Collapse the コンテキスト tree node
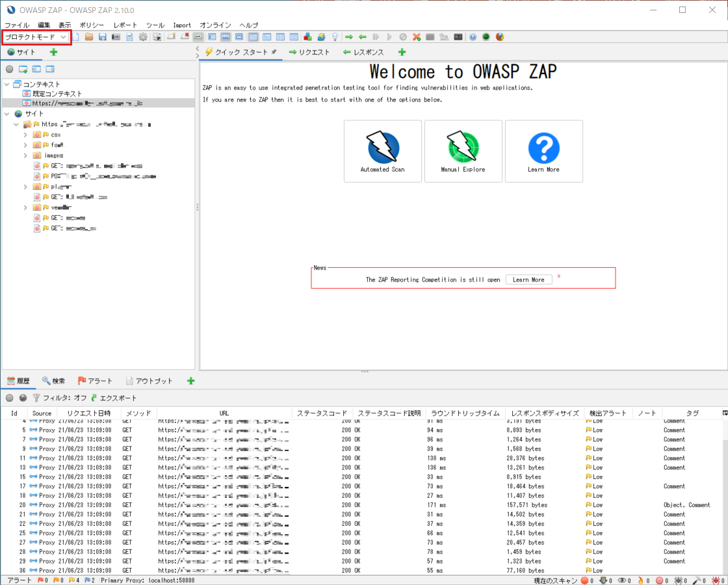728x585 pixels. click(x=7, y=84)
